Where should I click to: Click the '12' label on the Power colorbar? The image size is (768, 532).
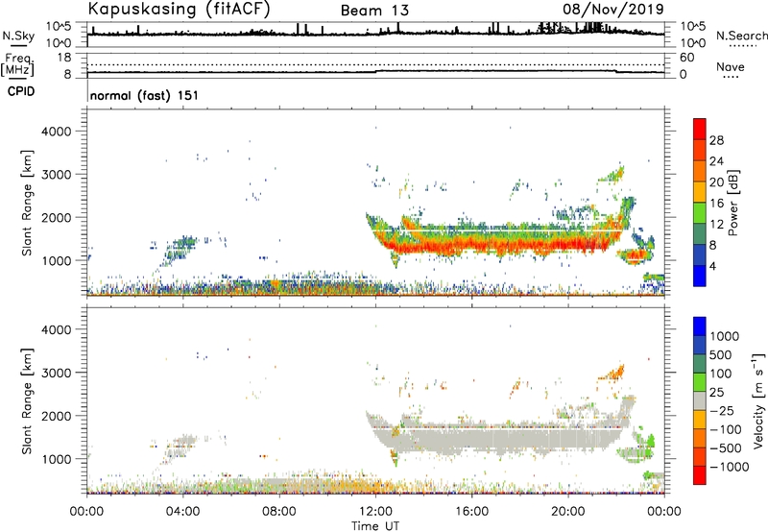716,225
